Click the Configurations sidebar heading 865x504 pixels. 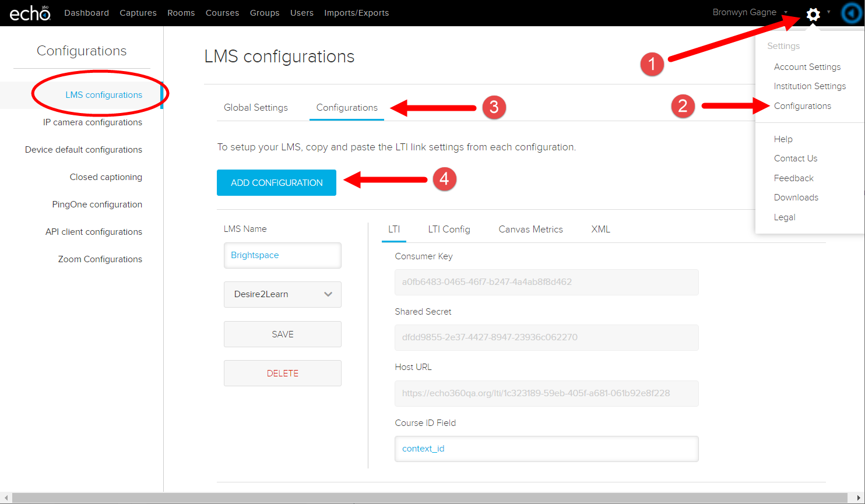click(x=82, y=51)
